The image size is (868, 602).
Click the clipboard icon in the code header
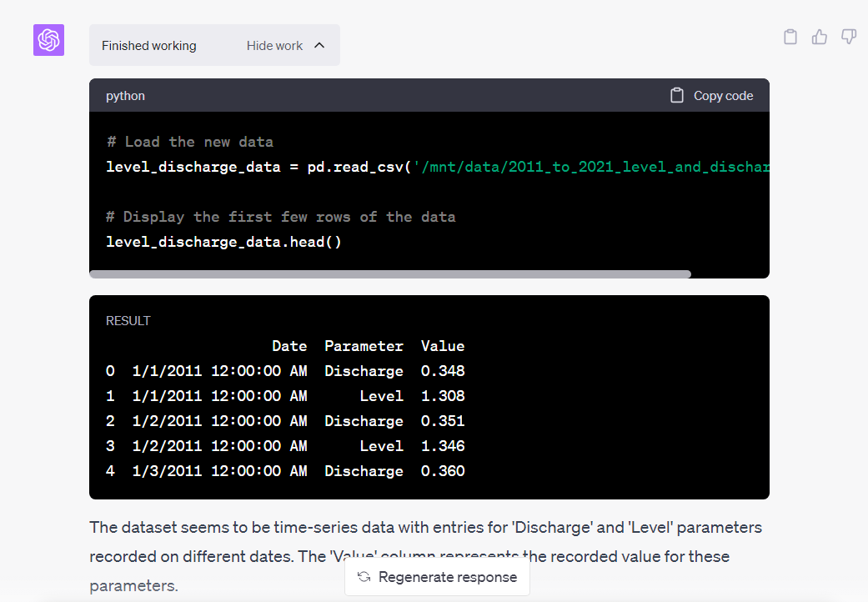(x=677, y=96)
